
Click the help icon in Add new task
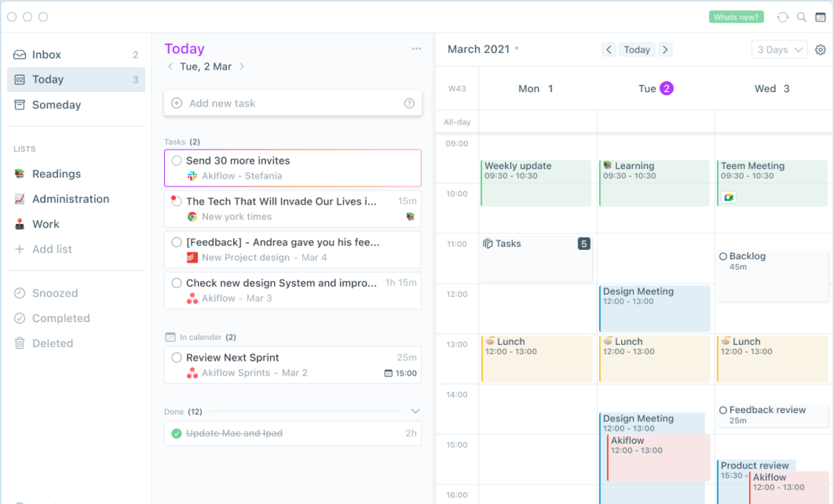pyautogui.click(x=409, y=103)
